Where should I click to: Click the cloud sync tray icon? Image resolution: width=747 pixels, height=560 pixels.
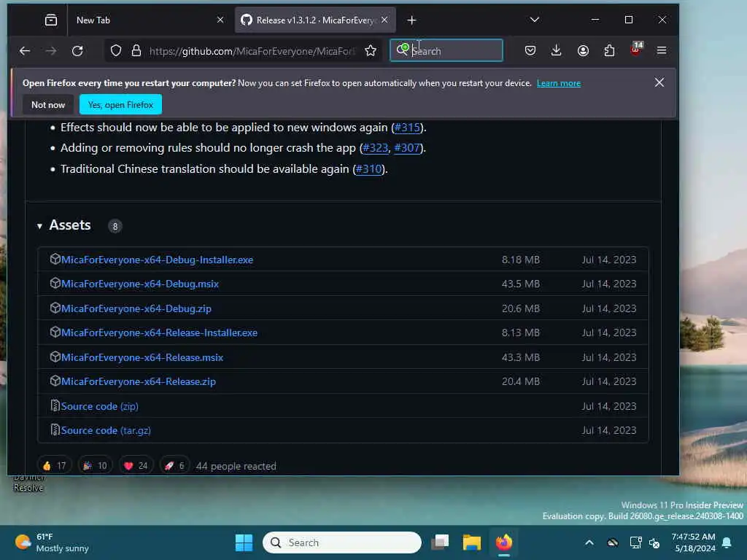click(613, 542)
